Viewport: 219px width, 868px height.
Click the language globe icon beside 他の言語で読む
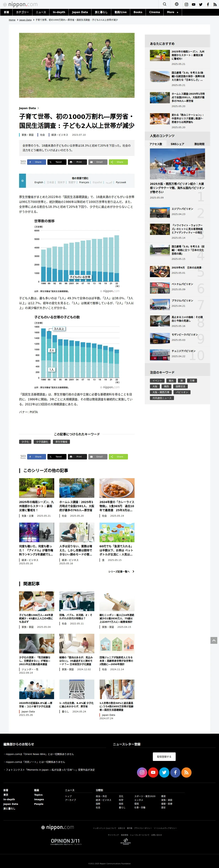pyautogui.click(x=23, y=181)
